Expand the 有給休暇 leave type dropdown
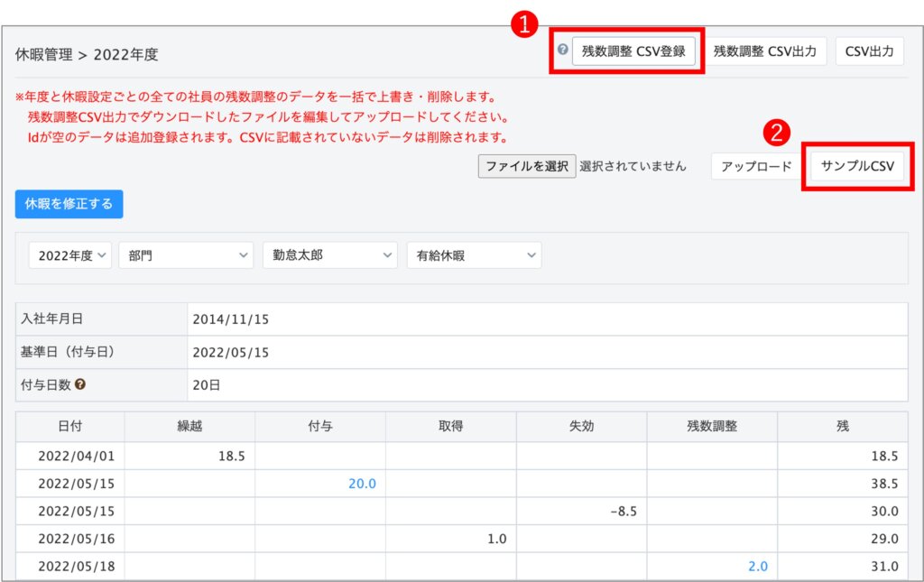Image resolution: width=924 pixels, height=582 pixels. pyautogui.click(x=474, y=255)
